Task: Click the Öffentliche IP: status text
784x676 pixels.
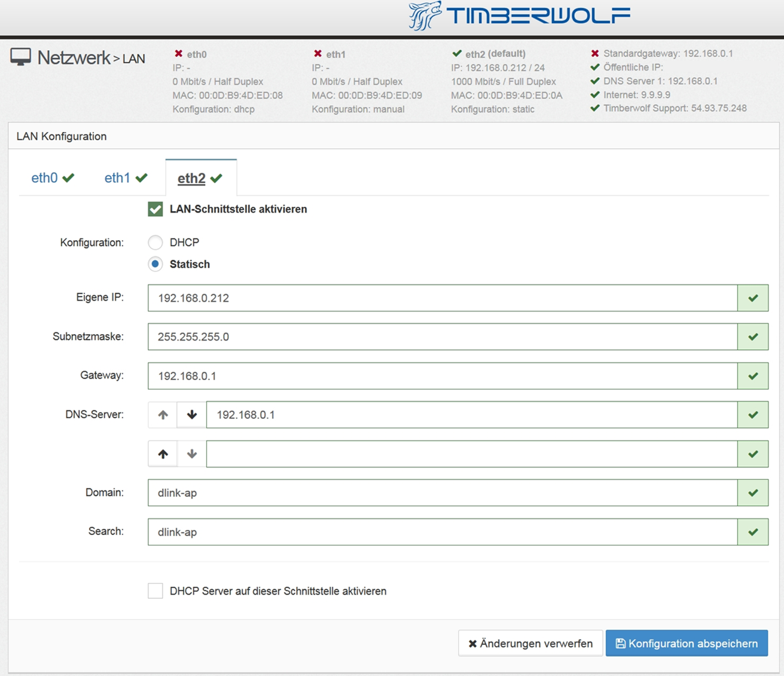Action: point(633,67)
